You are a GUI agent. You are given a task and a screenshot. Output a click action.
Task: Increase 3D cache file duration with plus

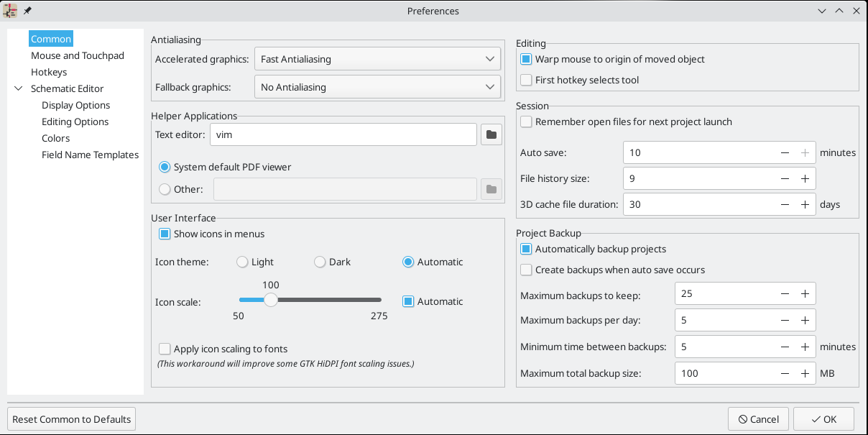[805, 204]
